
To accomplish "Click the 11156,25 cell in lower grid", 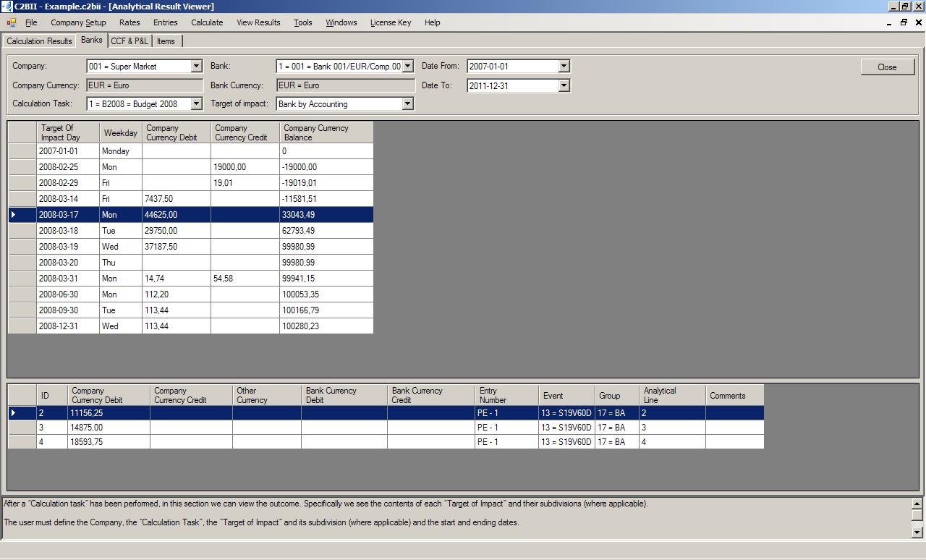I will coord(109,413).
